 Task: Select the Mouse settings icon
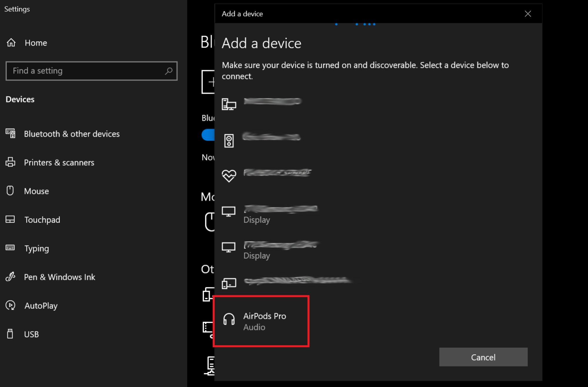(10, 191)
